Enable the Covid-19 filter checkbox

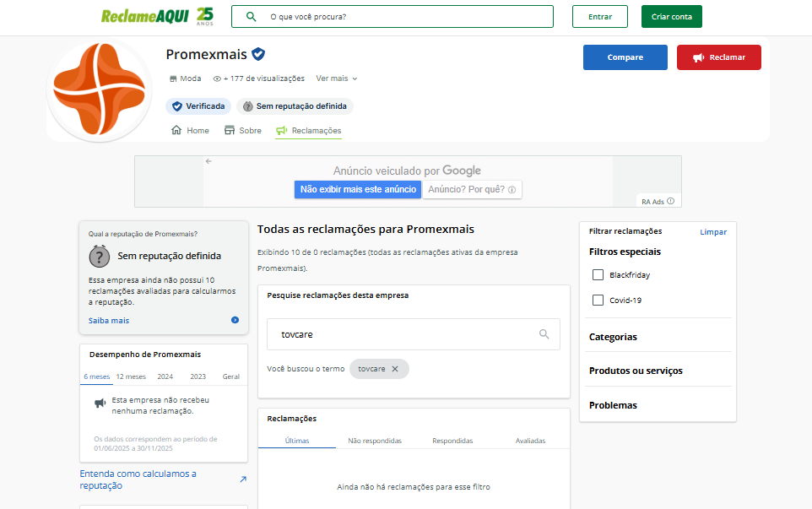(598, 300)
